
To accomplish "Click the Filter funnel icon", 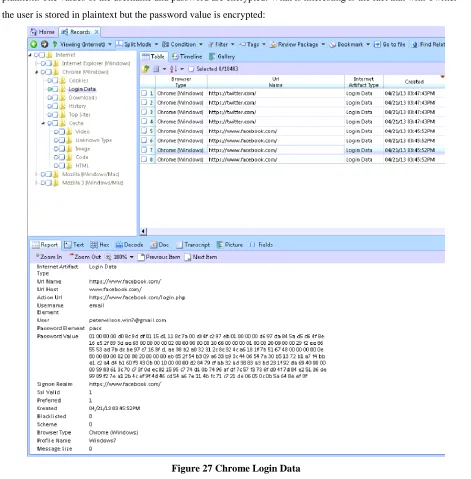I will 211,44.
